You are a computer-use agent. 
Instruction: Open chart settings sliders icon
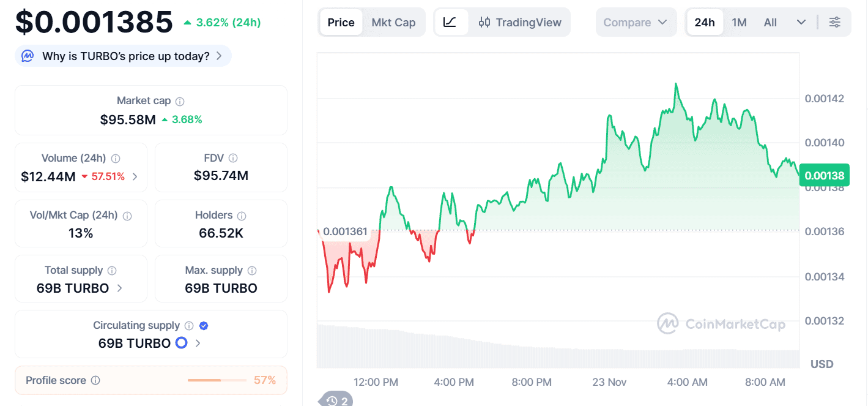[834, 23]
